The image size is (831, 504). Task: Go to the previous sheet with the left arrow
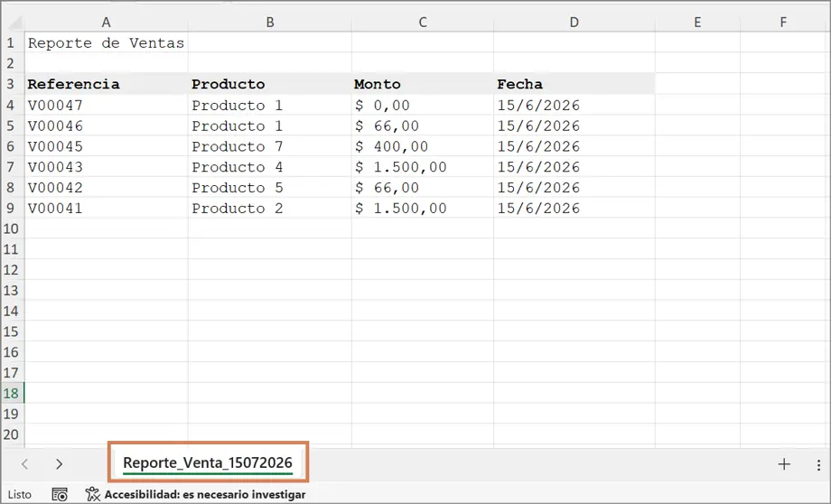tap(24, 464)
